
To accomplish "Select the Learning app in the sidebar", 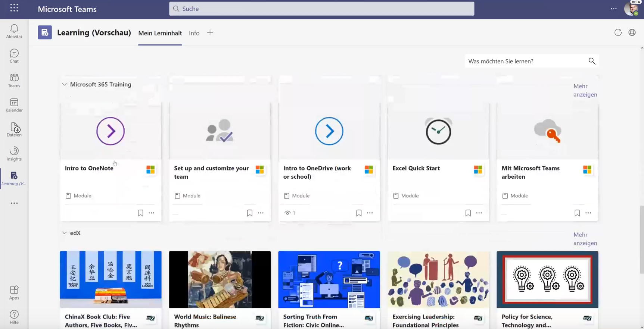I will tap(14, 178).
